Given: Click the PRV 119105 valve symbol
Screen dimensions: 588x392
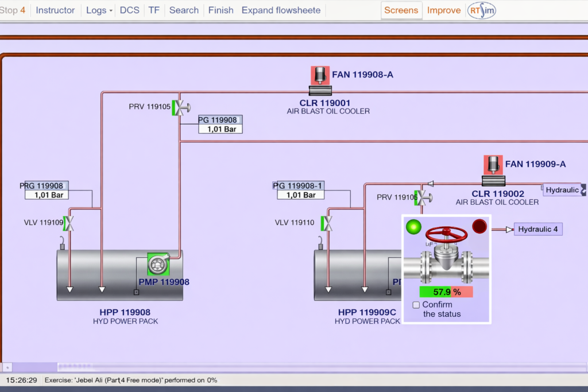Looking at the screenshot, I should click(x=181, y=107).
